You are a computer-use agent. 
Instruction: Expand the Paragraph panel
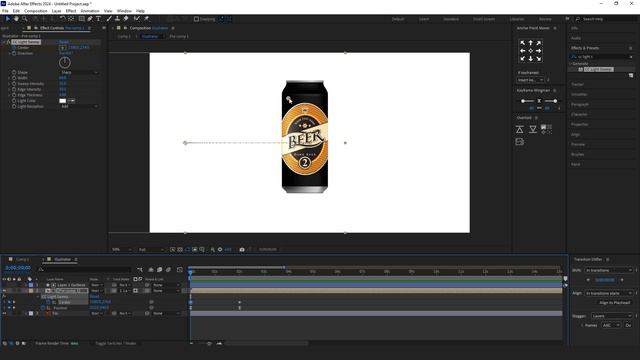tap(580, 104)
